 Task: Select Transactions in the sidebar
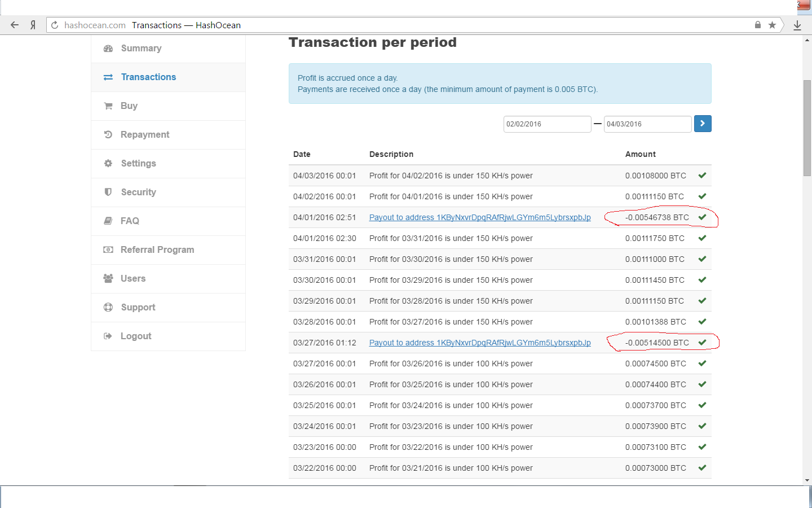coord(148,77)
